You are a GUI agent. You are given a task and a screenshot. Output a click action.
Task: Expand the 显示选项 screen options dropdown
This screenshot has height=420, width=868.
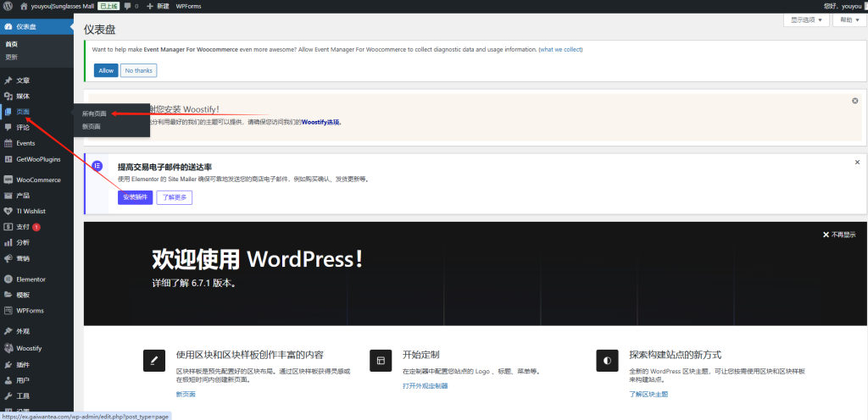click(806, 19)
